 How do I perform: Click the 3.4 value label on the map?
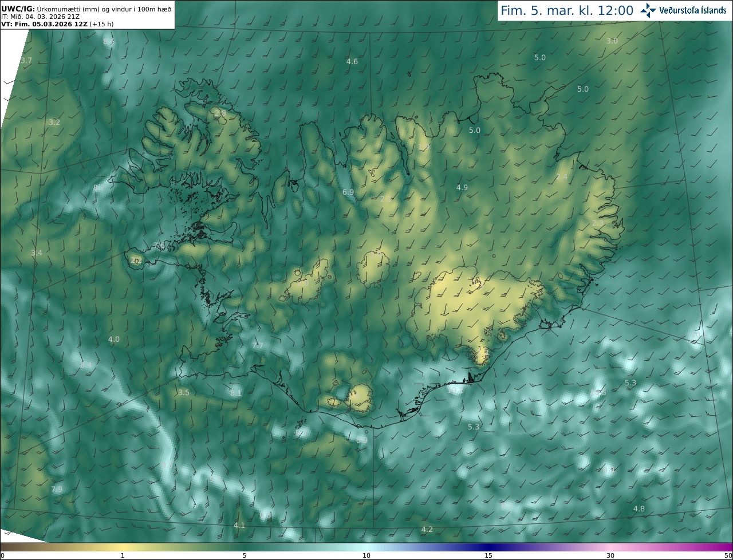click(37, 253)
